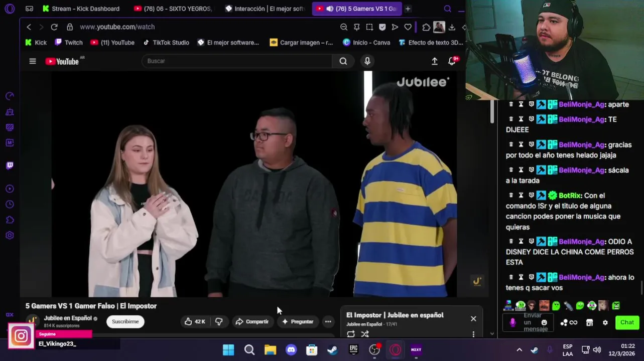The image size is (644, 361).
Task: Start YouTube voice search microphone
Action: point(367,61)
